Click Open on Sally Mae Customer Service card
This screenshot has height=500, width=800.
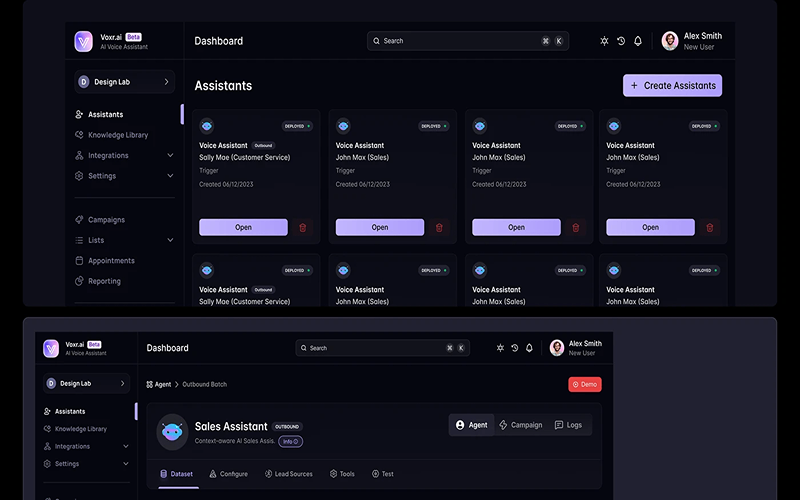(243, 227)
